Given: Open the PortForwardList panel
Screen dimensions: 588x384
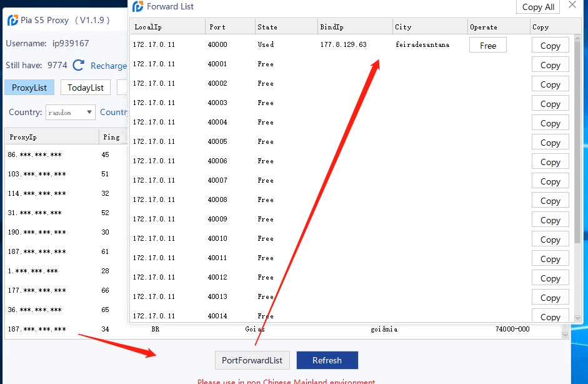Looking at the screenshot, I should pyautogui.click(x=252, y=360).
